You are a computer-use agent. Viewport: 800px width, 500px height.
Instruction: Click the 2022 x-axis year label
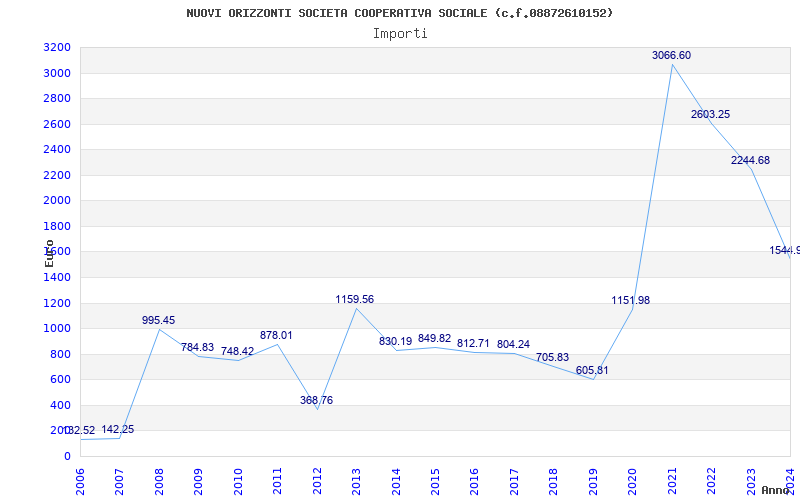711,481
